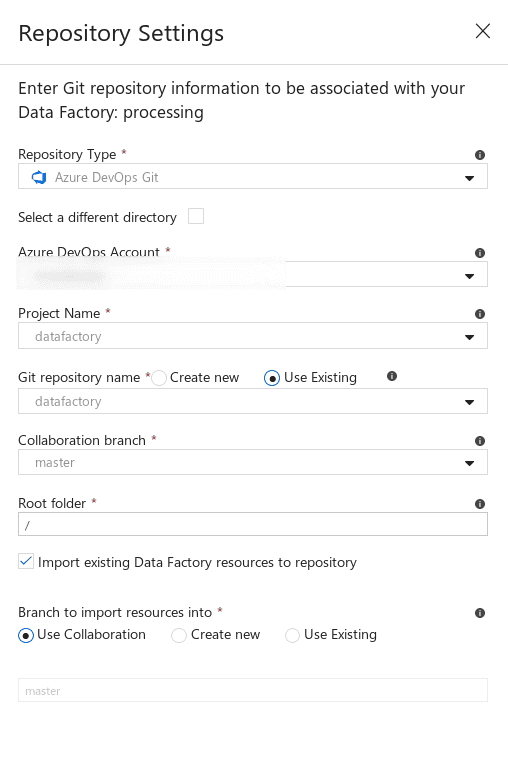Choose Create new import branch option

[179, 635]
